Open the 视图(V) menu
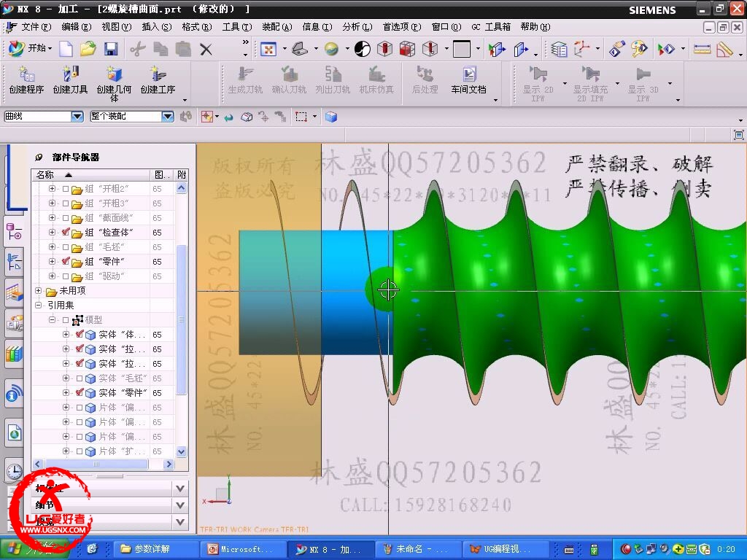The height and width of the screenshot is (560, 747). pos(116,27)
